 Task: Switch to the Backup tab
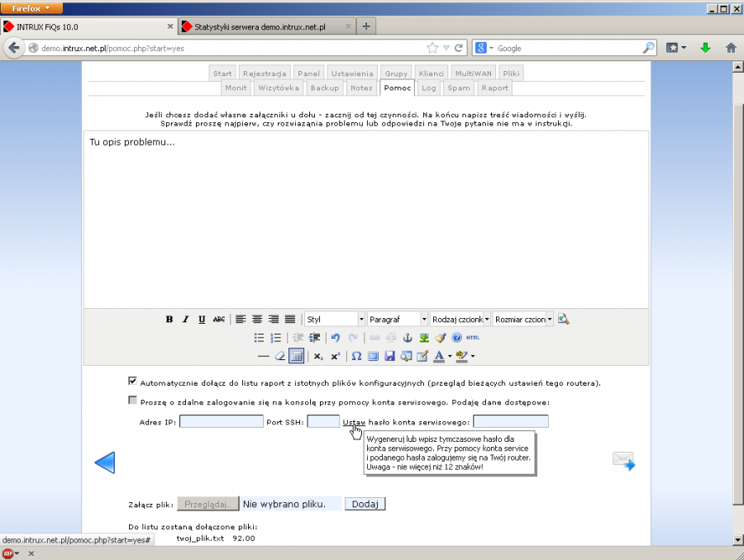coord(325,88)
